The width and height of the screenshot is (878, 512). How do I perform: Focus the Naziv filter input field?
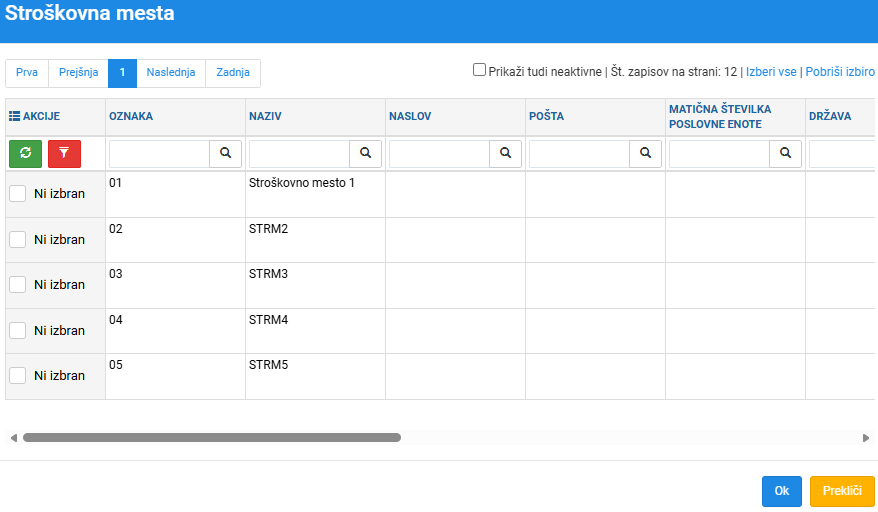[300, 153]
